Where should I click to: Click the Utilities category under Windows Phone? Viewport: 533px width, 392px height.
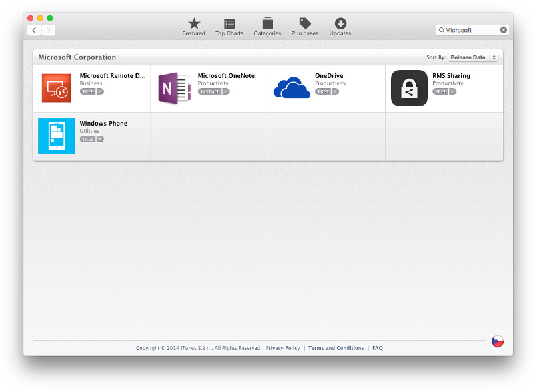89,131
